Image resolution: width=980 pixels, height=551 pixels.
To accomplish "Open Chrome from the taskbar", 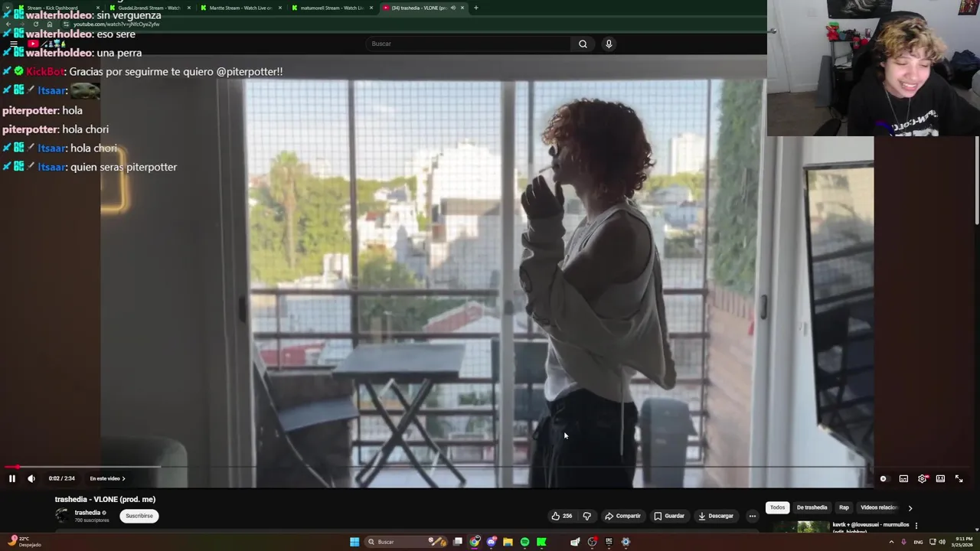I will click(475, 542).
